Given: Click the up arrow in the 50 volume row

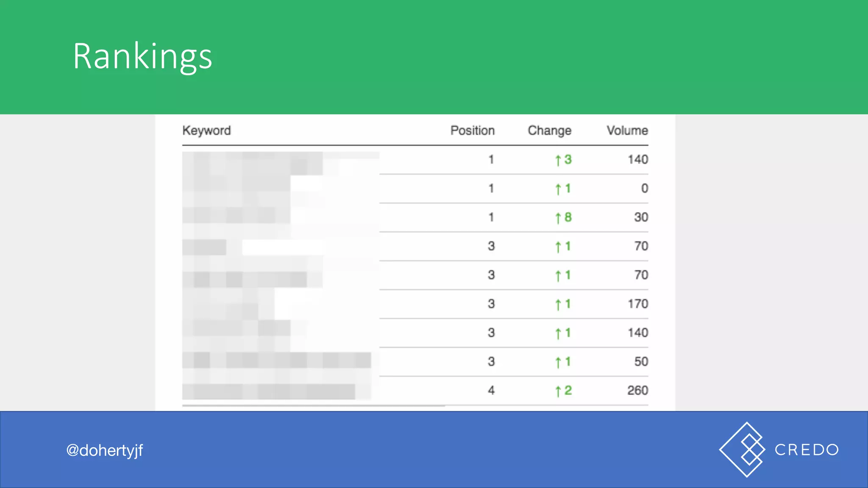Looking at the screenshot, I should pos(558,362).
